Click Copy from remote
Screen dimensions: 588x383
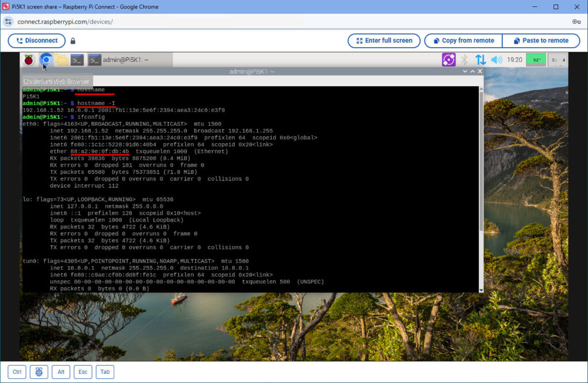(x=463, y=41)
